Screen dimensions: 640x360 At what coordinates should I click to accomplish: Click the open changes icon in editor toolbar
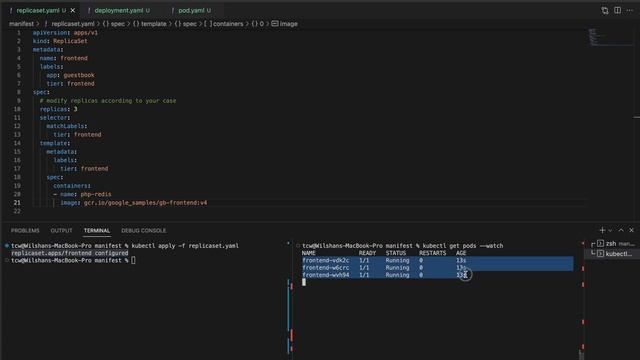click(x=604, y=10)
